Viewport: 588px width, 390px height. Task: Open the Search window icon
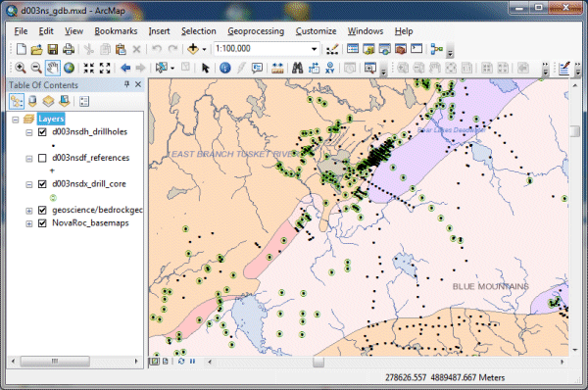point(384,49)
